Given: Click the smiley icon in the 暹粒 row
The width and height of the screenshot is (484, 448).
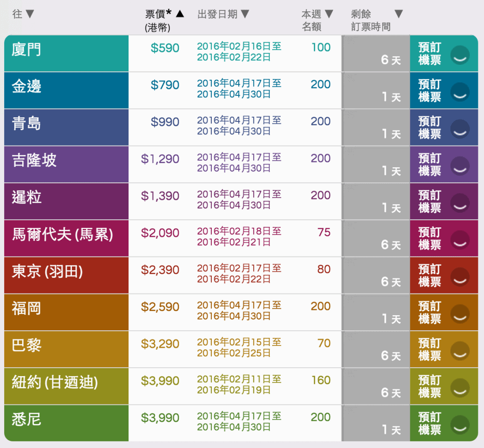Looking at the screenshot, I should (459, 203).
